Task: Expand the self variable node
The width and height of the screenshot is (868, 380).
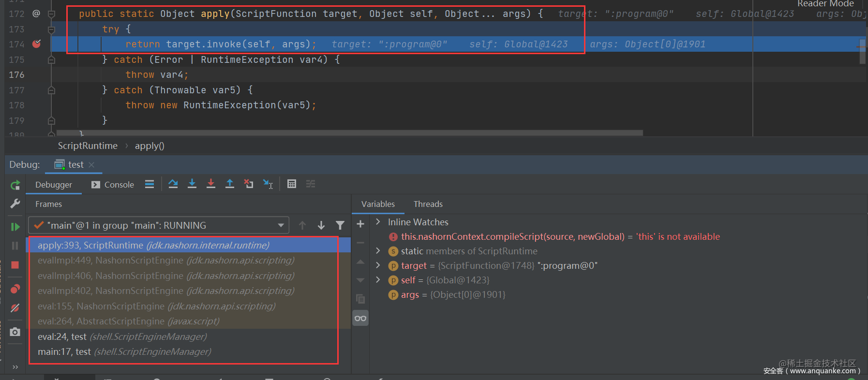Action: 378,280
